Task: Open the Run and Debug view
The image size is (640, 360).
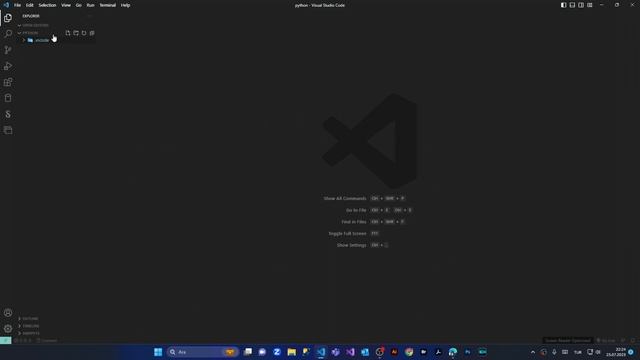Action: tap(8, 66)
